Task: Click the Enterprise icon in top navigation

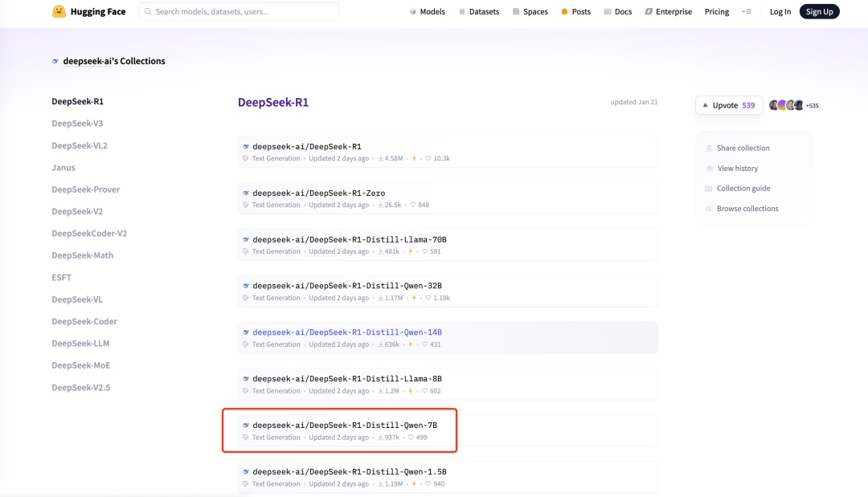Action: click(649, 11)
